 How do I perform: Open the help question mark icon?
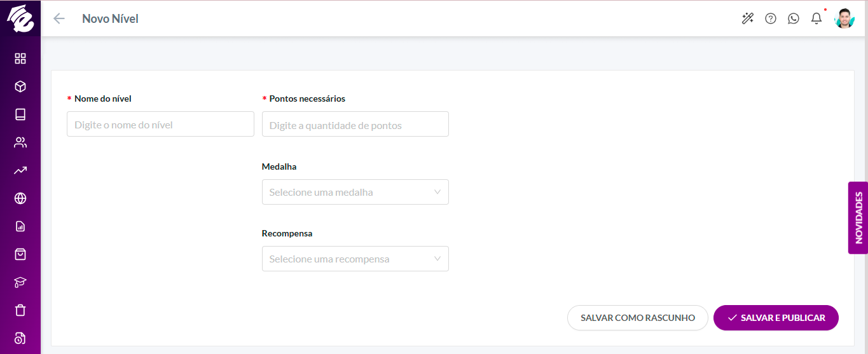point(771,18)
